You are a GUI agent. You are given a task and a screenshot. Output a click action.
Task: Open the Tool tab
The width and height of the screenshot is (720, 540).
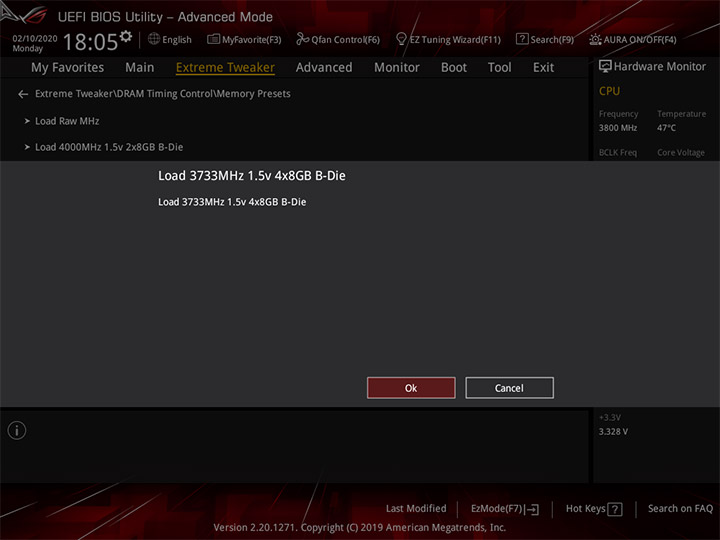point(499,68)
